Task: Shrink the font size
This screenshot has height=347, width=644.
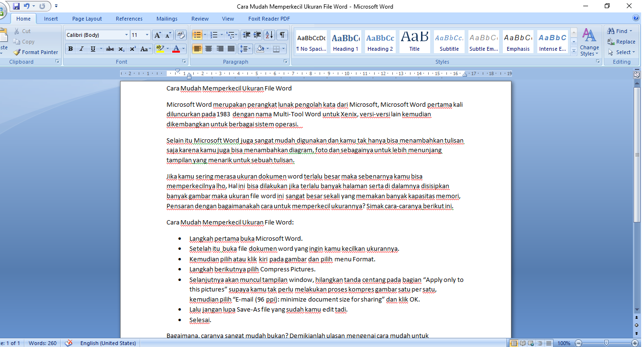Action: [168, 35]
